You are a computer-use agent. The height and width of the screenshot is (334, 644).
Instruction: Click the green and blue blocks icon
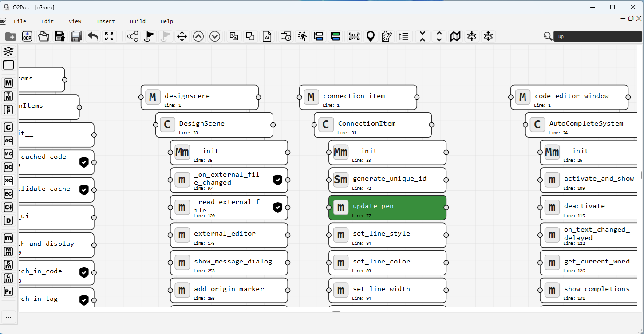point(335,36)
